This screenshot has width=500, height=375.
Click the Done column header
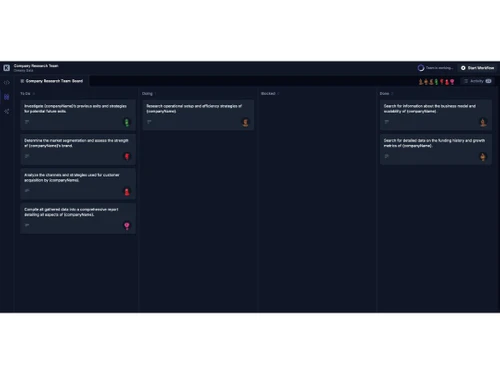point(384,94)
